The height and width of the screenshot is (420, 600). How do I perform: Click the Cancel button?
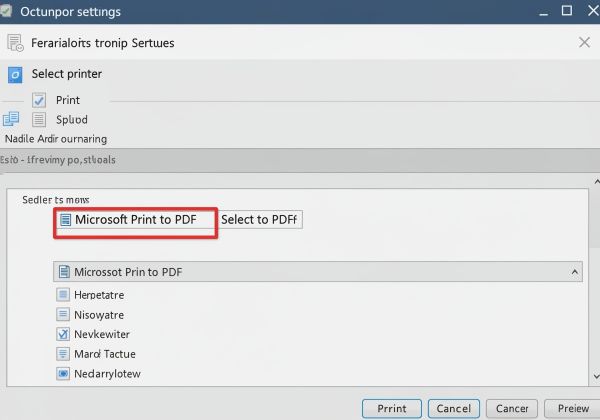(456, 408)
